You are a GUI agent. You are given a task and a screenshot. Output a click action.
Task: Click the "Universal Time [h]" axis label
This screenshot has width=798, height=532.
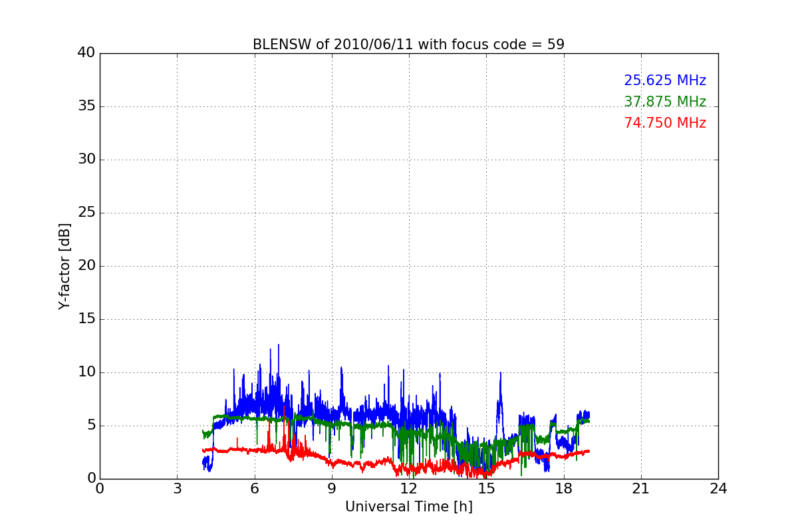(x=409, y=507)
